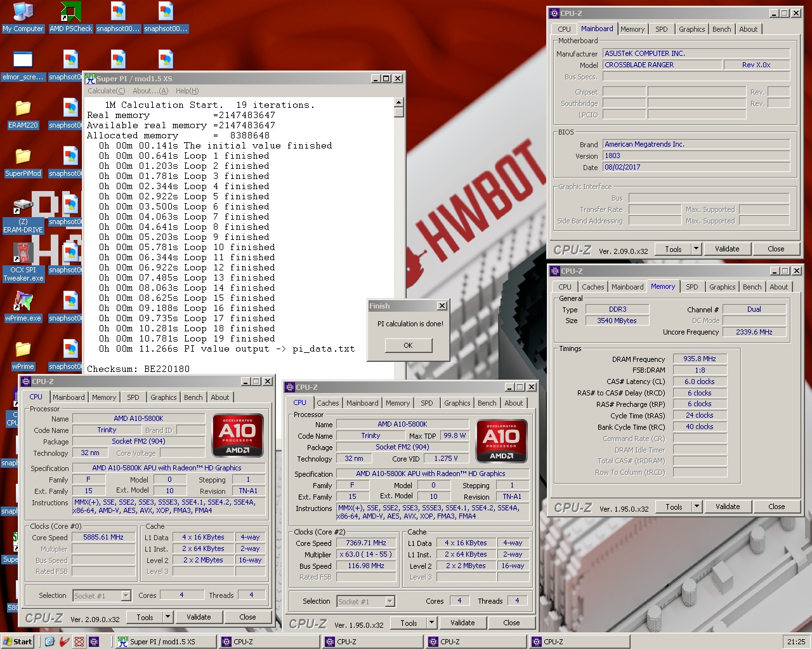Click the Tools button in the CPU-Z 2.09 CPU window

145,617
